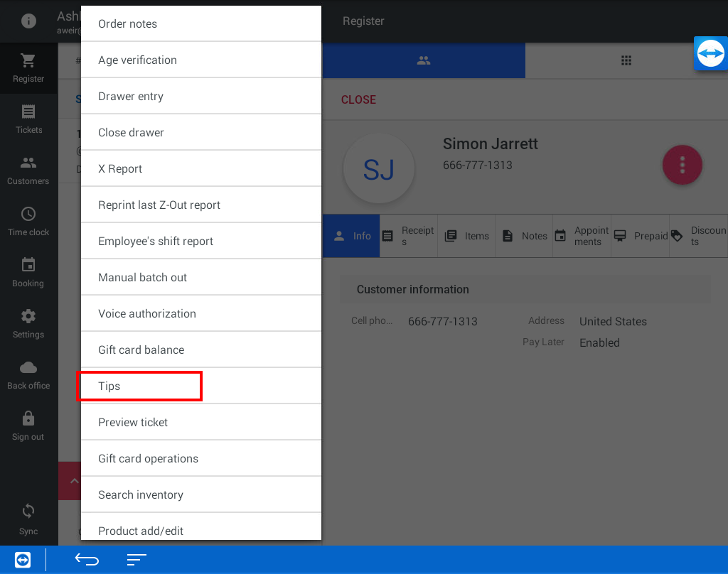Open the Items customer tab
This screenshot has height=574, width=728.
tap(466, 236)
